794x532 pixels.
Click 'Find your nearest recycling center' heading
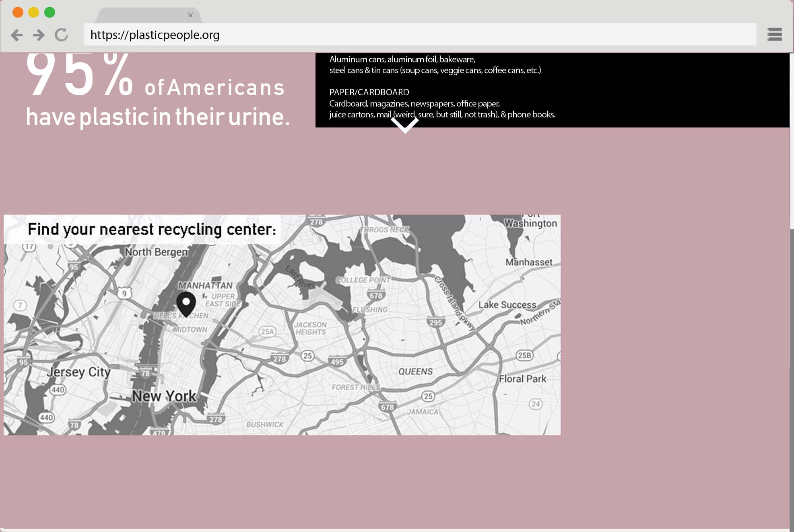(x=152, y=230)
